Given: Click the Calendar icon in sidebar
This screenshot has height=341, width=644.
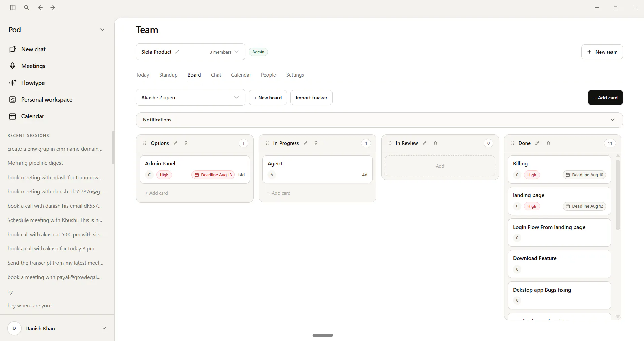Looking at the screenshot, I should 13,116.
